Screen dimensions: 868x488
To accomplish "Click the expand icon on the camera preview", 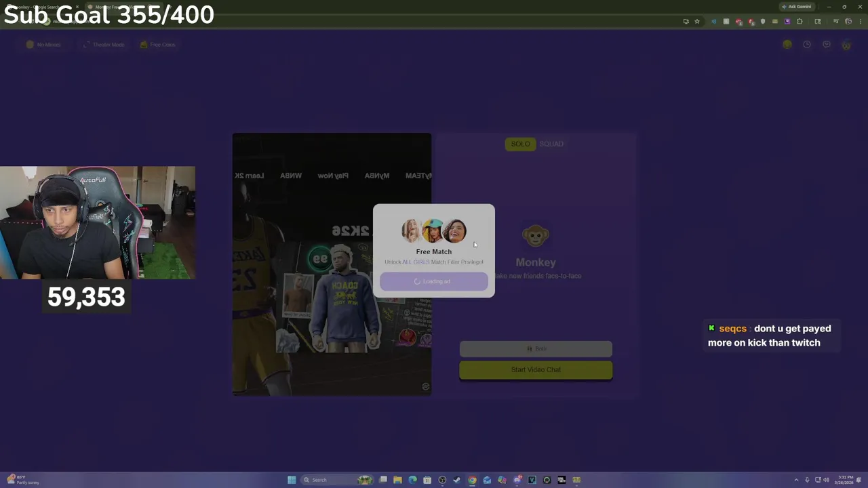I will (425, 386).
